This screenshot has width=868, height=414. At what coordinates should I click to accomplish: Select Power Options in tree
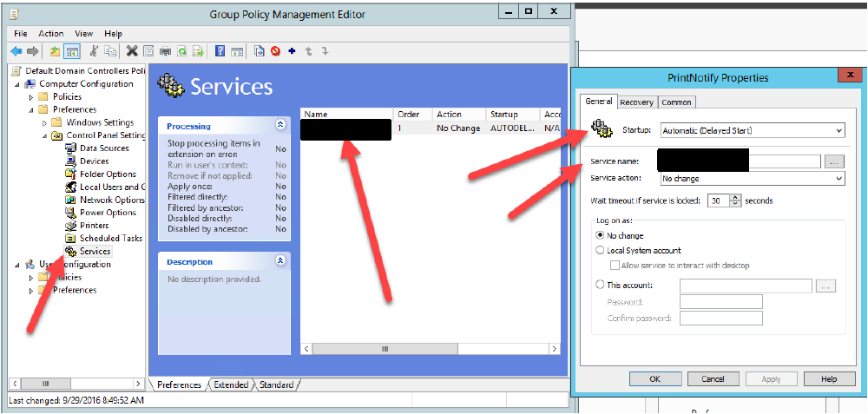(x=108, y=213)
